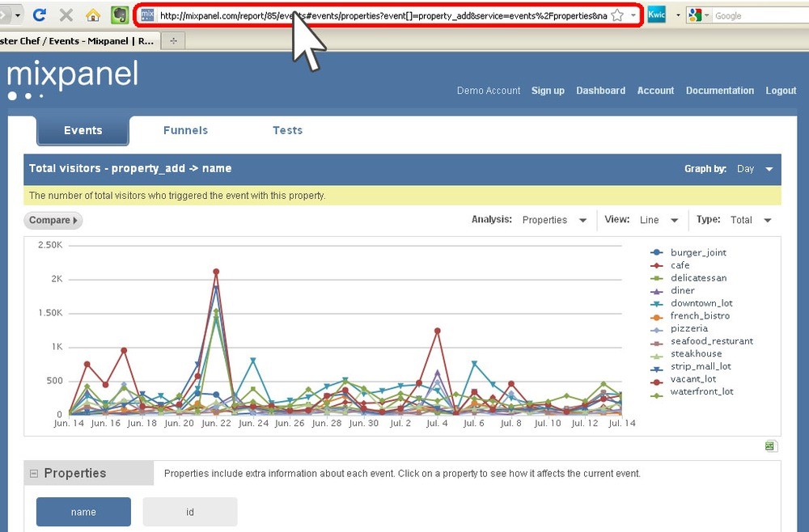Expand the Compare options
Viewport: 809px width, 532px height.
(x=53, y=220)
